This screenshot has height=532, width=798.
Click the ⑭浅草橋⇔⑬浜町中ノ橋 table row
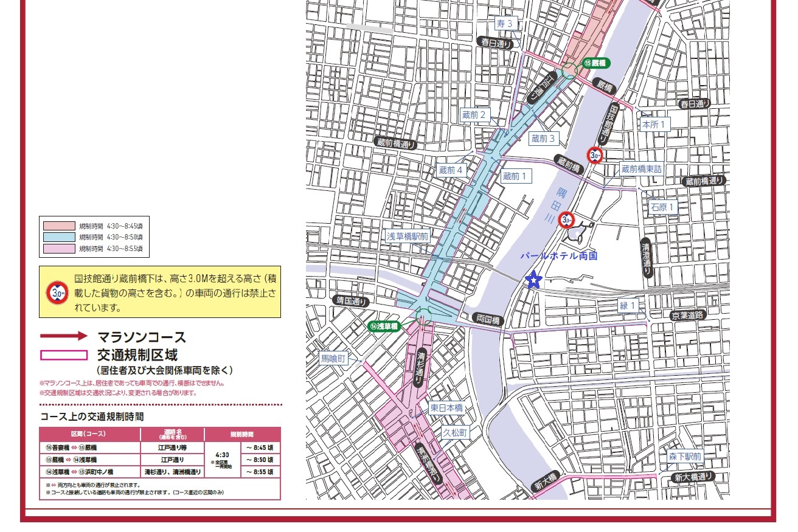point(160,471)
